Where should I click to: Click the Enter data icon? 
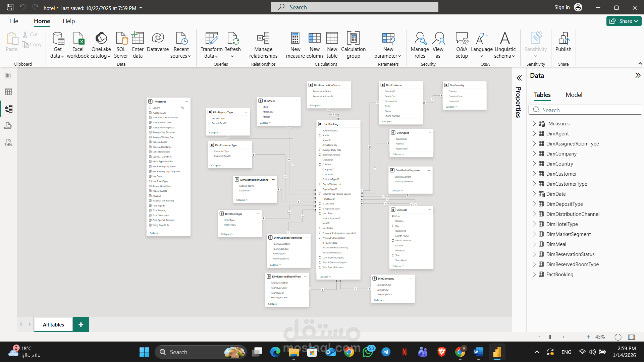[138, 39]
